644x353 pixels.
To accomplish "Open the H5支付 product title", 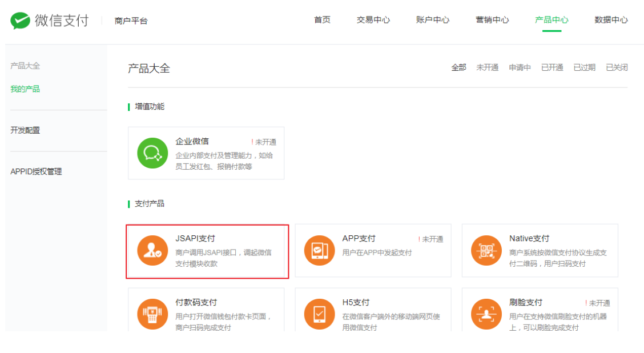I will pos(356,303).
